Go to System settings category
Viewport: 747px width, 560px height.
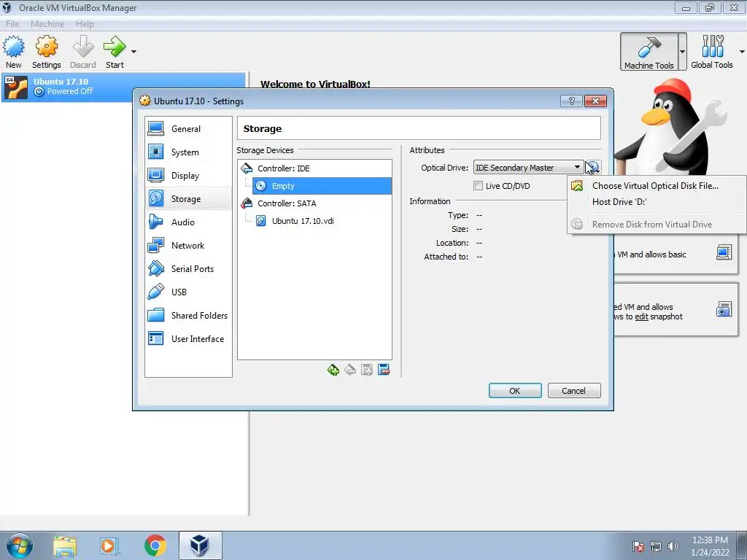pos(188,152)
